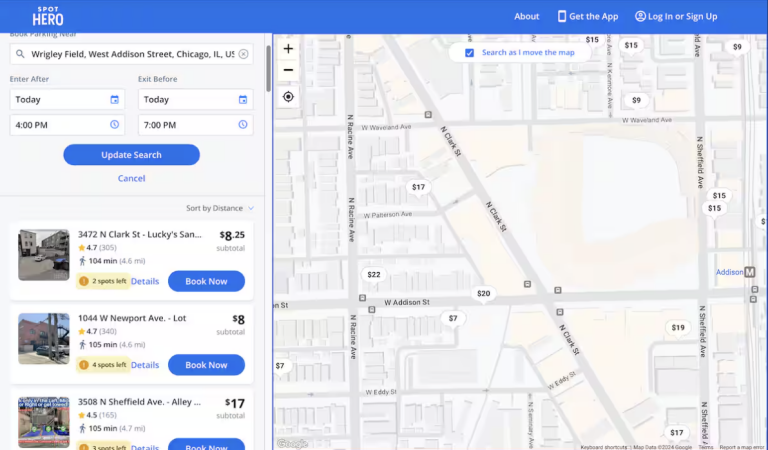Book Now for 3472 N Clark St
Image resolution: width=768 pixels, height=450 pixels.
[206, 281]
